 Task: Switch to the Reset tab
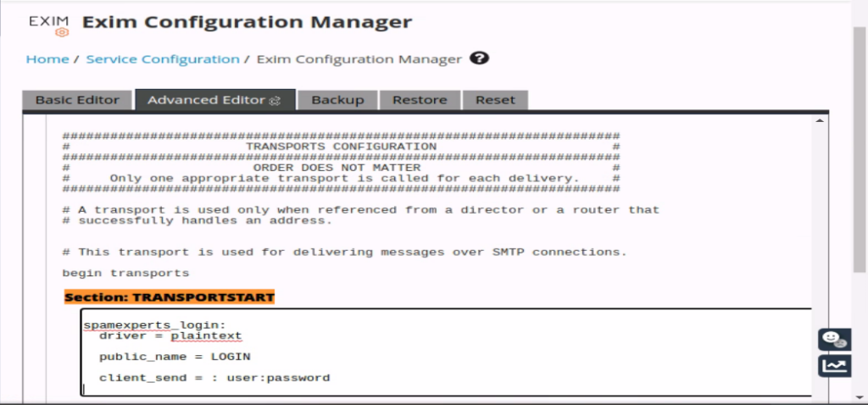pyautogui.click(x=495, y=100)
